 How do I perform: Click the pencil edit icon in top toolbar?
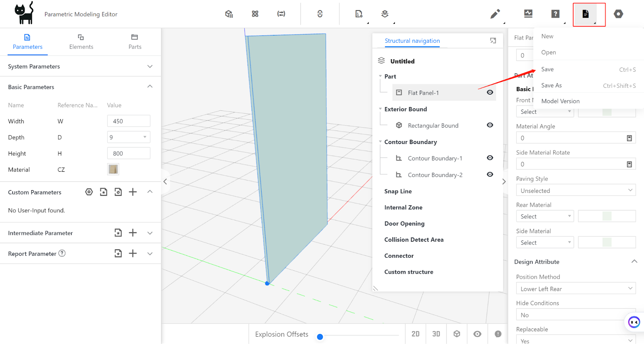tap(495, 14)
